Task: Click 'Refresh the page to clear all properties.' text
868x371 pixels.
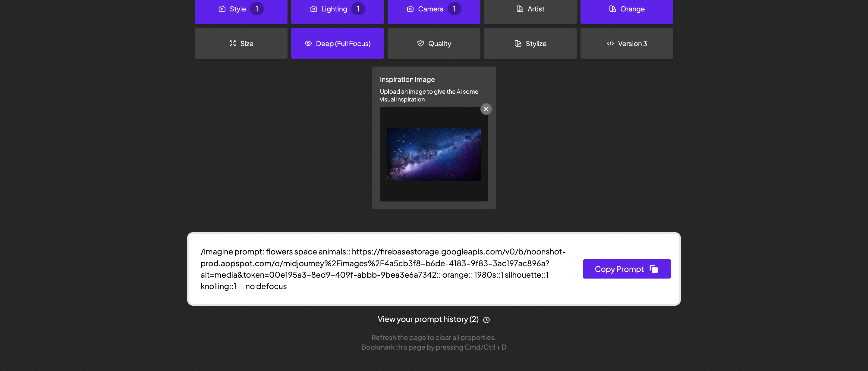Action: tap(434, 337)
